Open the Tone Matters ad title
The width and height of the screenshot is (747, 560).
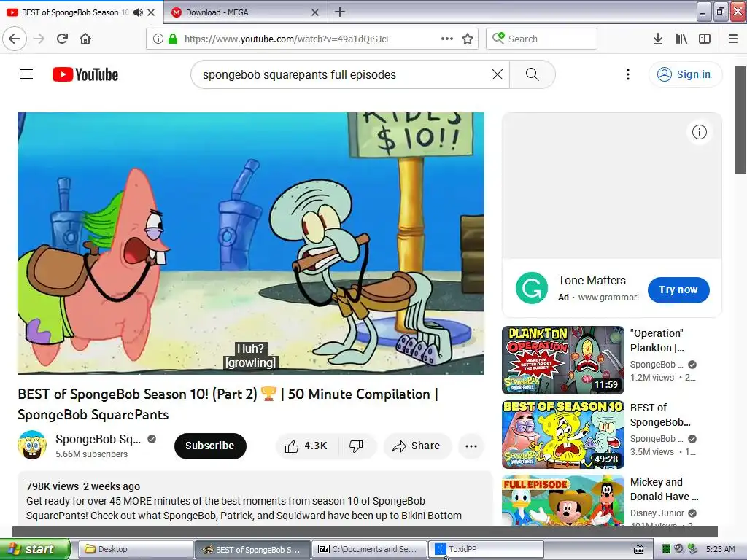[x=592, y=280]
